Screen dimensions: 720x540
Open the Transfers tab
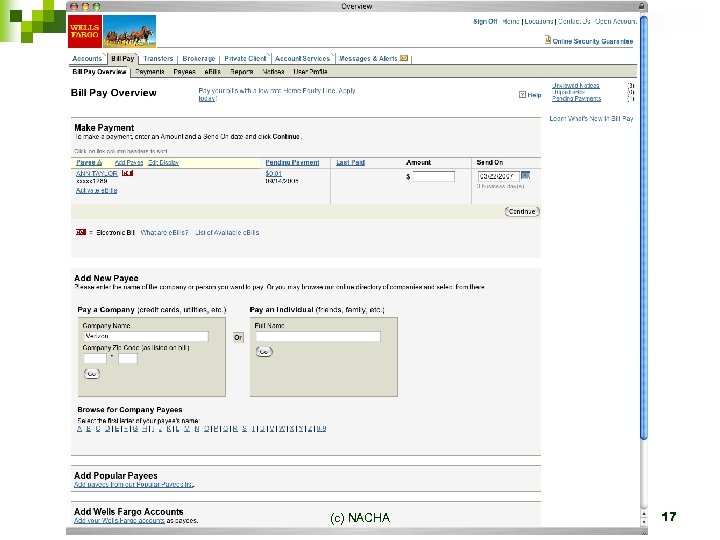(158, 58)
